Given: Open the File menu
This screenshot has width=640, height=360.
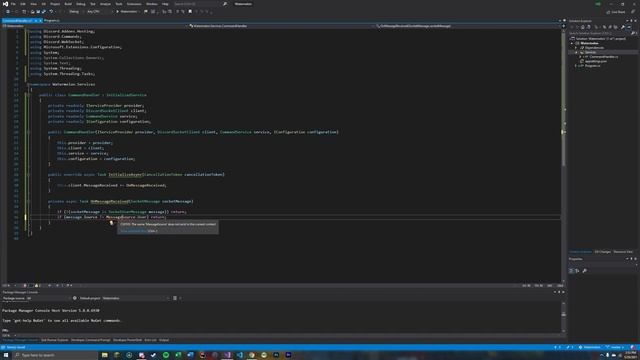Looking at the screenshot, I should click(x=13, y=4).
